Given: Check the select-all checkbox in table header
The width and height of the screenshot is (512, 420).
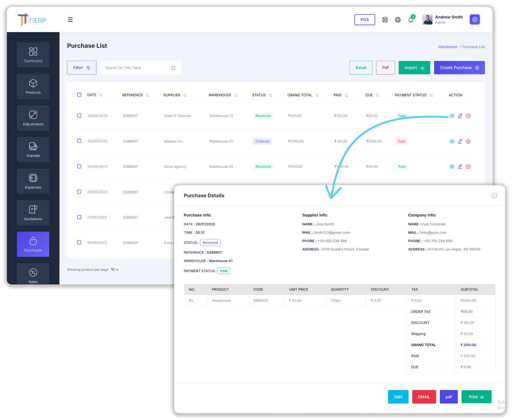Looking at the screenshot, I should (x=79, y=95).
